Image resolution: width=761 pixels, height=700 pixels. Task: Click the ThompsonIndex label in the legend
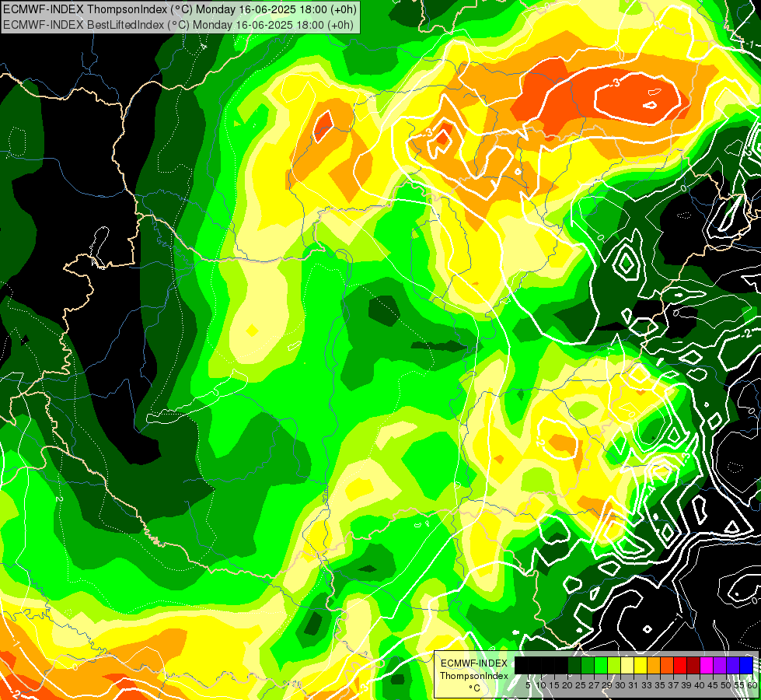tap(474, 676)
